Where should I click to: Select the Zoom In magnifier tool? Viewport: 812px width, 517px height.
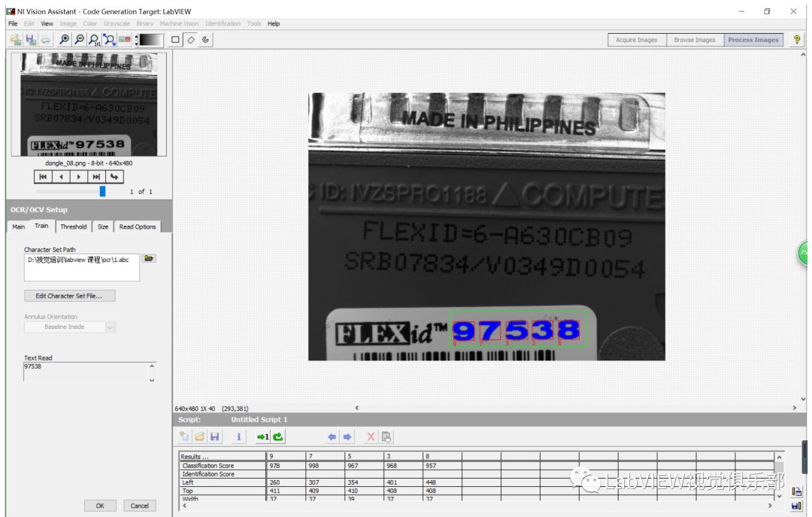pyautogui.click(x=64, y=39)
